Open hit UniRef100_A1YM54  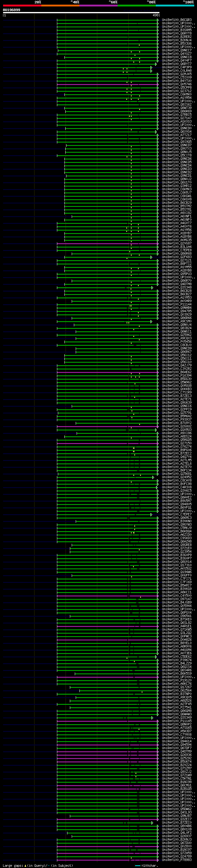(x=176, y=98)
